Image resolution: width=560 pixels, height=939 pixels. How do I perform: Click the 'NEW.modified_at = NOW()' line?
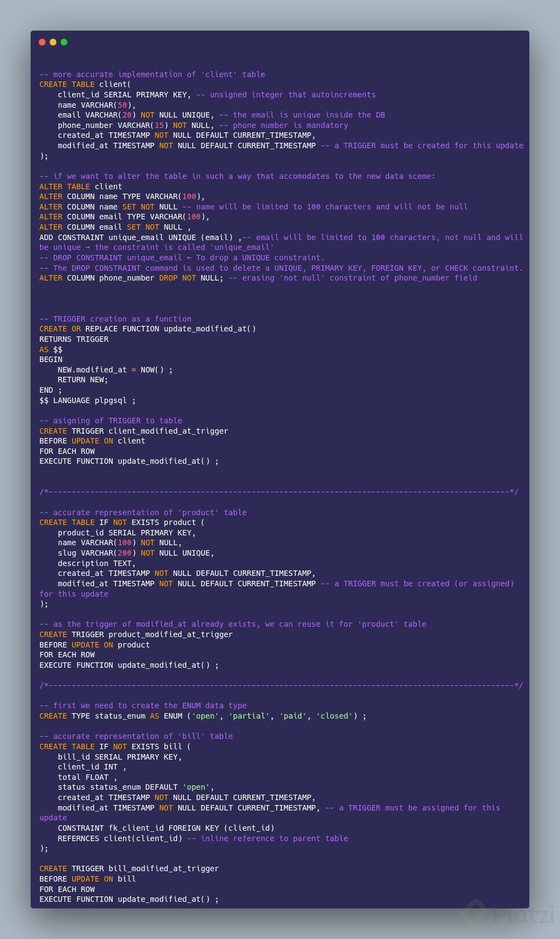(x=115, y=370)
